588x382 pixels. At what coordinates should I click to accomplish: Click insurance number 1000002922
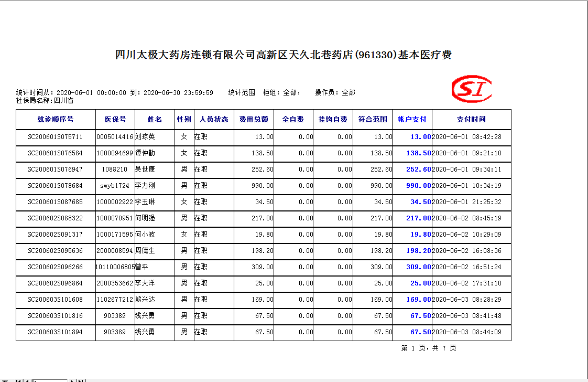(115, 201)
